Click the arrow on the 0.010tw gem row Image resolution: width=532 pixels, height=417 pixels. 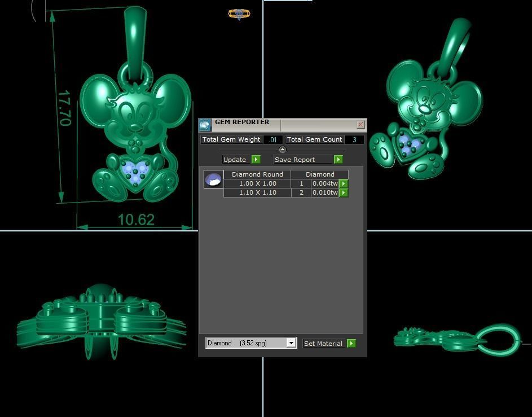point(343,192)
